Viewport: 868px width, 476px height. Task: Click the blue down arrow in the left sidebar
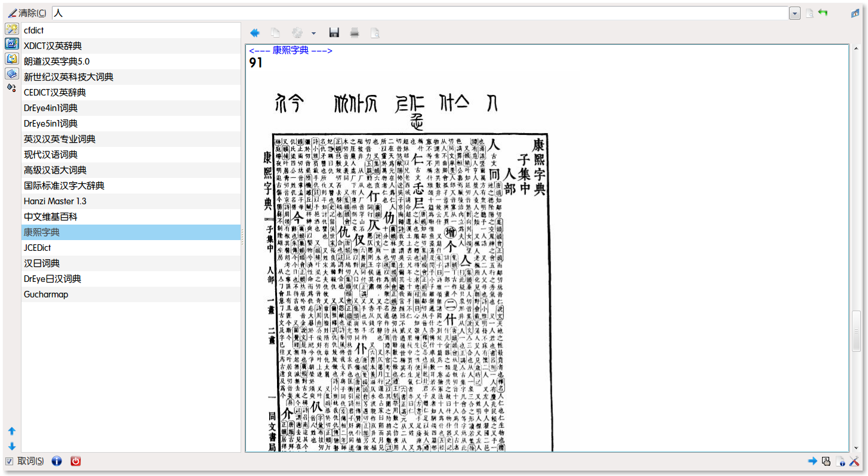pyautogui.click(x=11, y=446)
